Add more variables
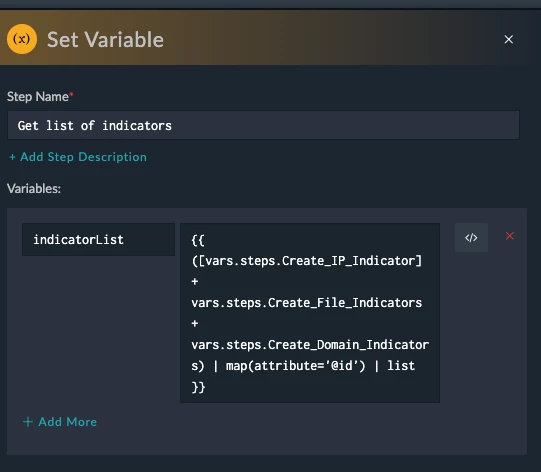 click(60, 422)
